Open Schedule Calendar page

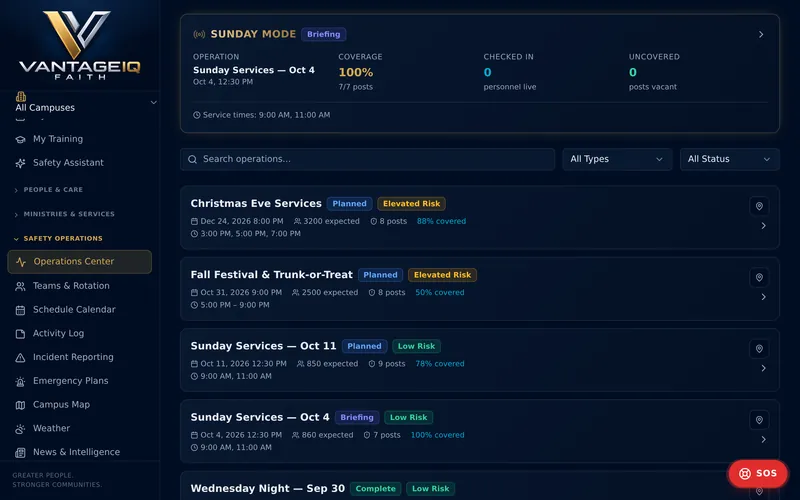tap(80, 310)
